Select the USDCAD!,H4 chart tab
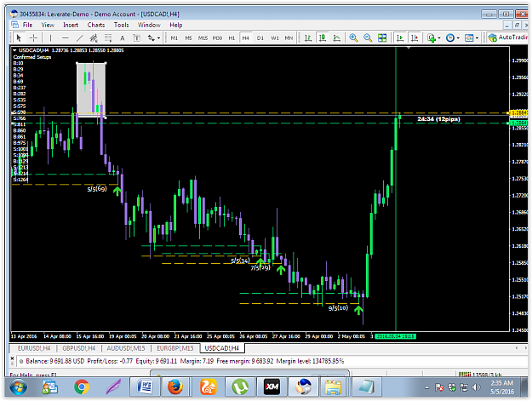This screenshot has height=401, width=532. (222, 348)
